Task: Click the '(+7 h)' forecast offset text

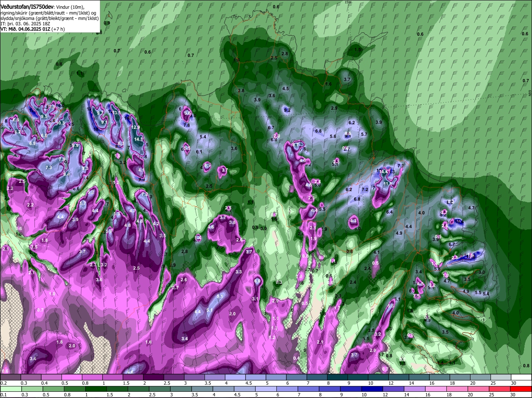Action: click(x=59, y=29)
